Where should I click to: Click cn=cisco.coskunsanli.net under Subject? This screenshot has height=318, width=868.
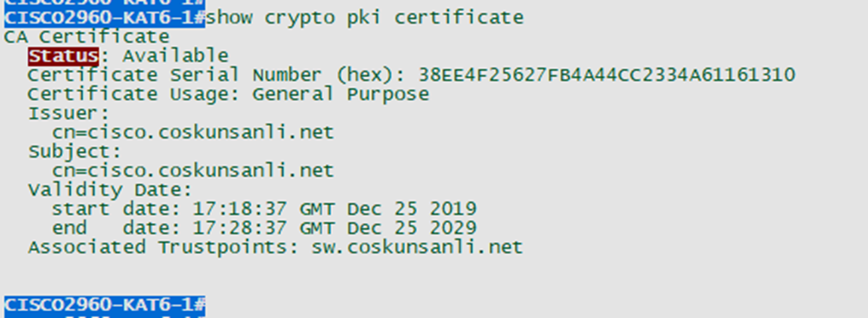coord(193,170)
